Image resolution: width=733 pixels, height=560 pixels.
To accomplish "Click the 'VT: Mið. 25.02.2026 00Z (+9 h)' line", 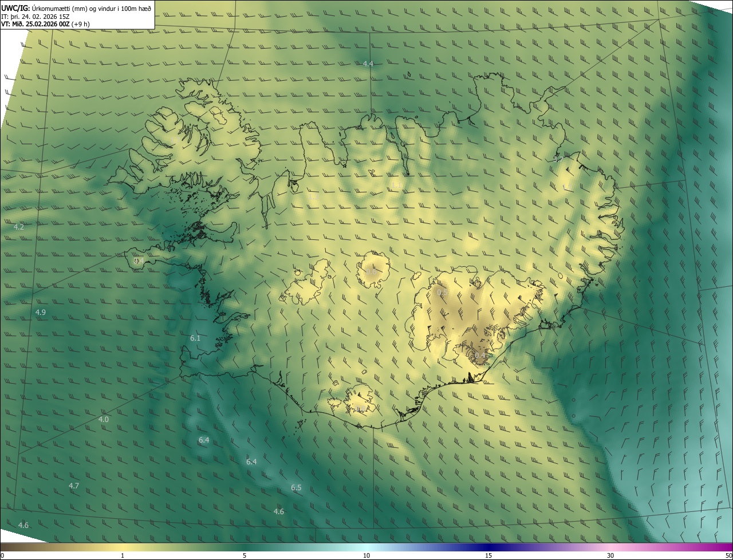I will click(45, 23).
